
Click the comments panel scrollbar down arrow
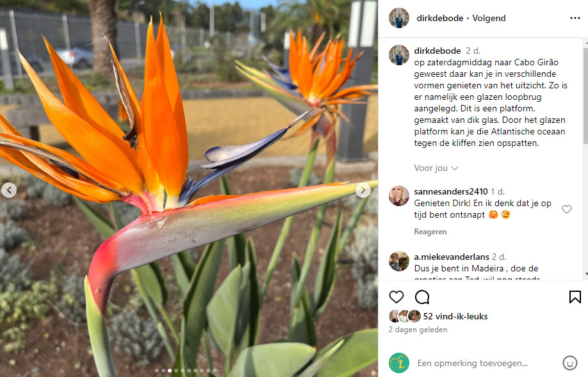[585, 275]
